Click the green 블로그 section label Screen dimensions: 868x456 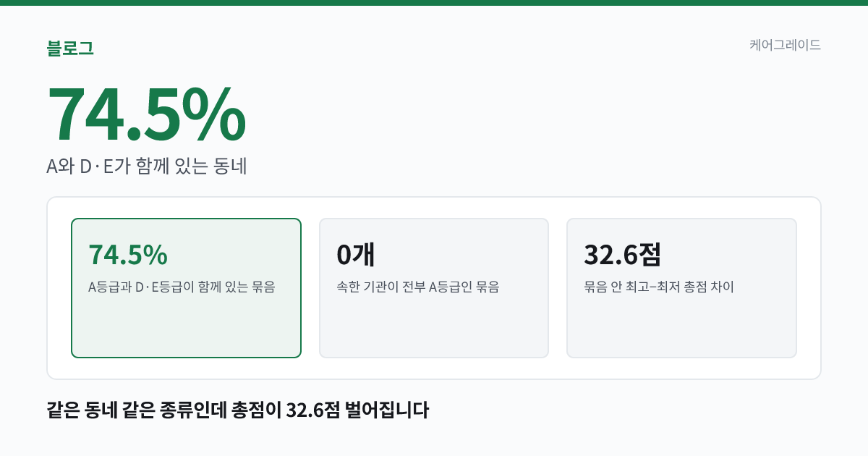[70, 48]
